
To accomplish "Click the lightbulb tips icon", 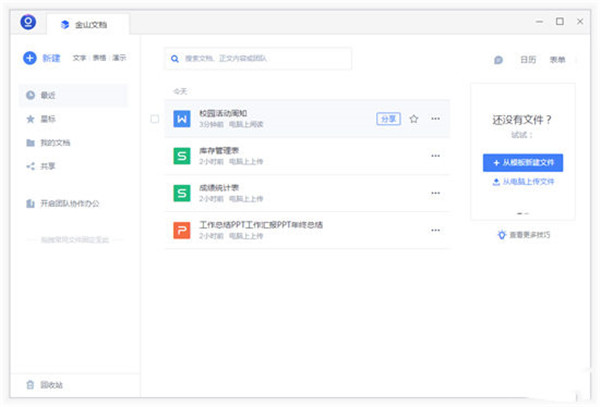I will pos(501,234).
